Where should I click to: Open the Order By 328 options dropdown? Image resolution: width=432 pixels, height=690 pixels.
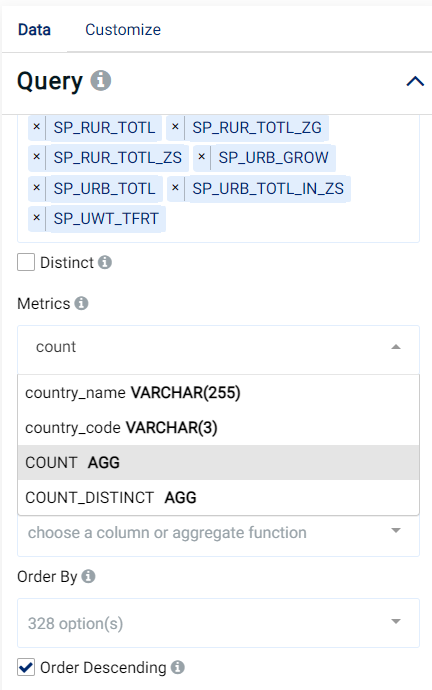click(x=218, y=623)
